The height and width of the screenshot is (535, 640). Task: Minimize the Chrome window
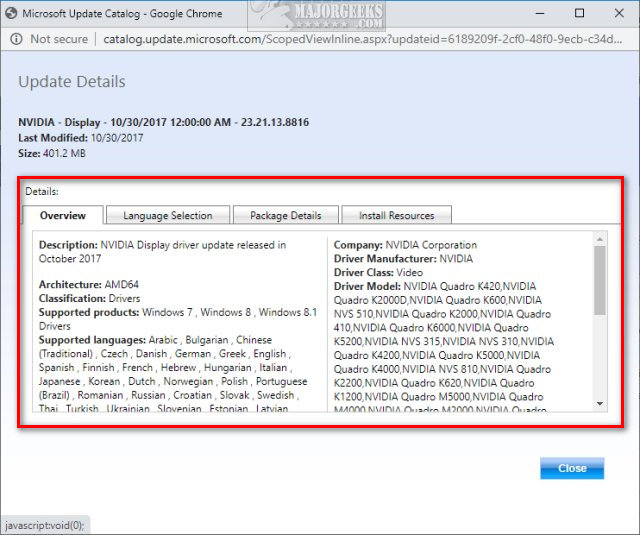pyautogui.click(x=540, y=13)
